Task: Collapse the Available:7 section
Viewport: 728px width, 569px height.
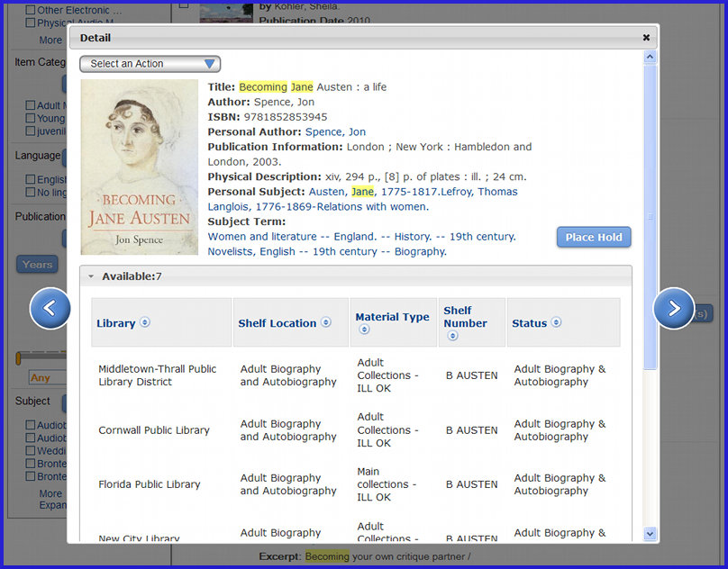Action: 91,276
